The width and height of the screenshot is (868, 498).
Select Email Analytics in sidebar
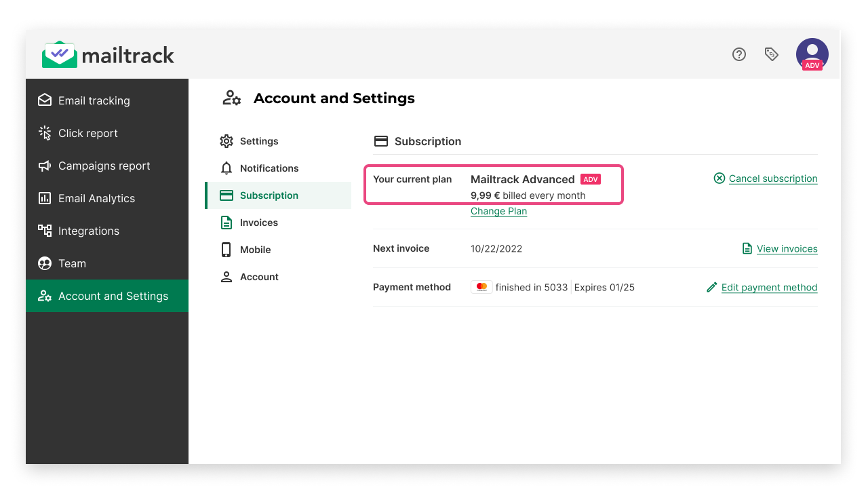point(96,198)
